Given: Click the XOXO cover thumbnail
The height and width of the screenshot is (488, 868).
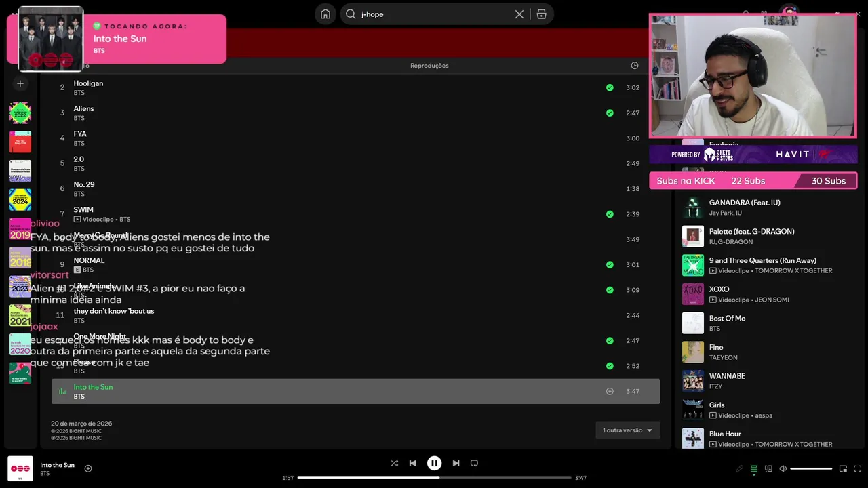Looking at the screenshot, I should pyautogui.click(x=693, y=294).
